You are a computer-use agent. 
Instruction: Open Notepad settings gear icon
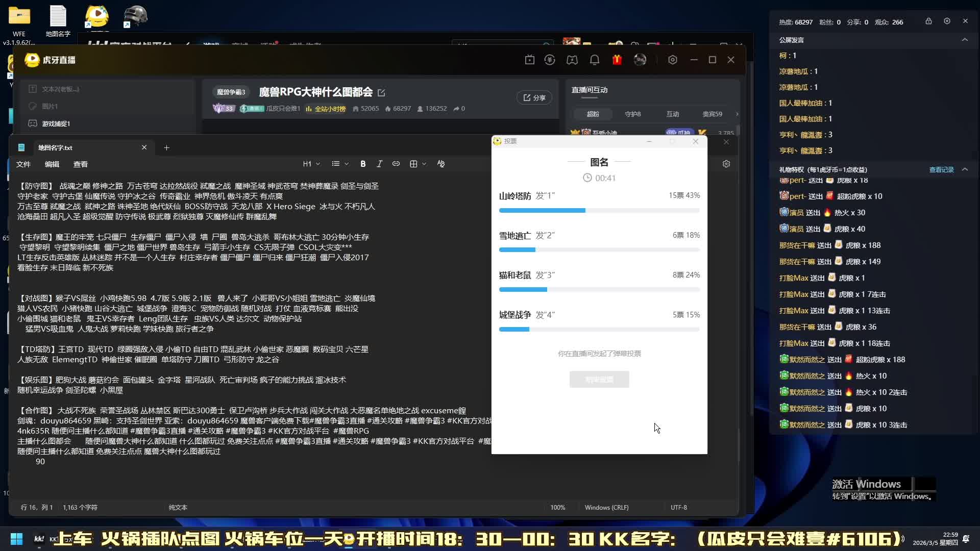pyautogui.click(x=726, y=164)
